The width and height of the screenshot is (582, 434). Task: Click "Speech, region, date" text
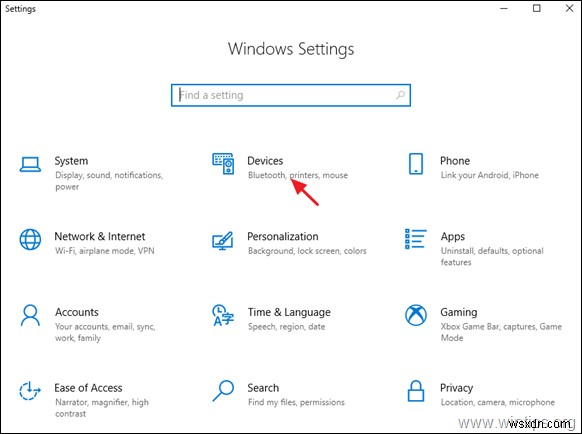pos(287,327)
